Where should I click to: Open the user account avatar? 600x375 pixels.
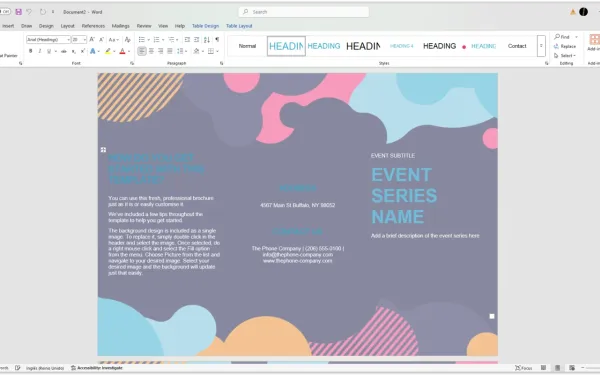click(x=583, y=12)
